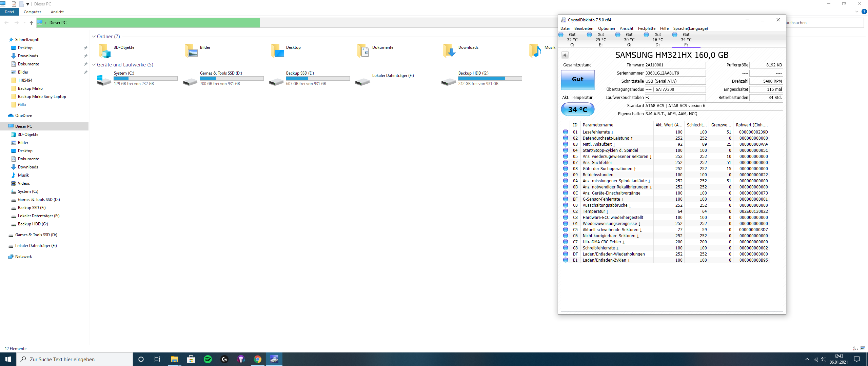Open the Ansicht ribbon tab in Explorer
The image size is (868, 366).
point(57,12)
